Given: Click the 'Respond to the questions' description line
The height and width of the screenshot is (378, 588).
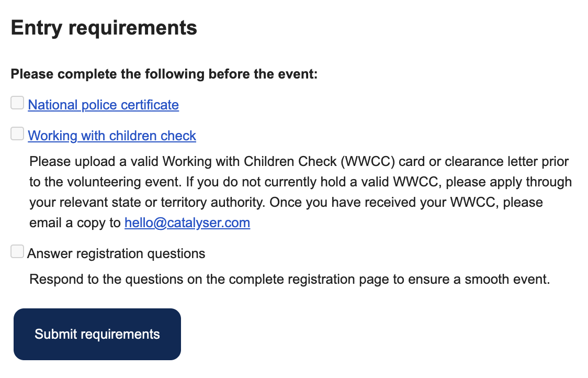Looking at the screenshot, I should click(289, 279).
